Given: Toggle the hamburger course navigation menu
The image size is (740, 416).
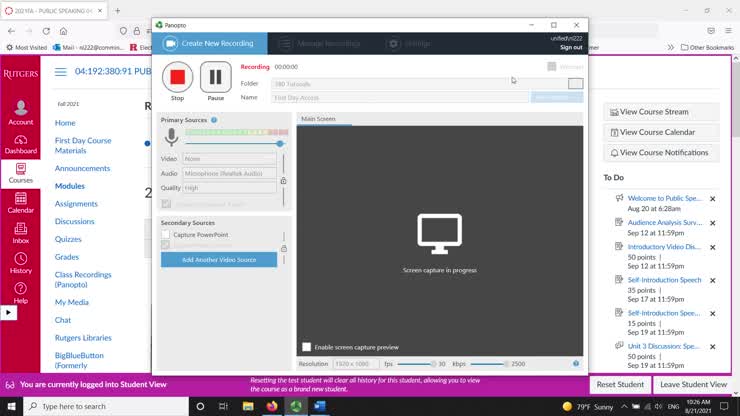Looking at the screenshot, I should pos(61,71).
